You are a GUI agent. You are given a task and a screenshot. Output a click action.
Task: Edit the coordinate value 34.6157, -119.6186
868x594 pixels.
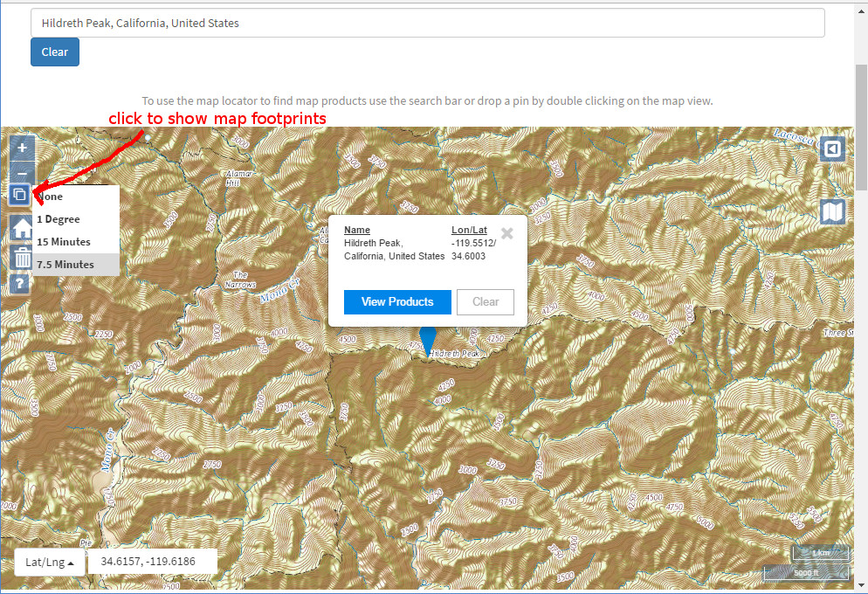(x=152, y=561)
